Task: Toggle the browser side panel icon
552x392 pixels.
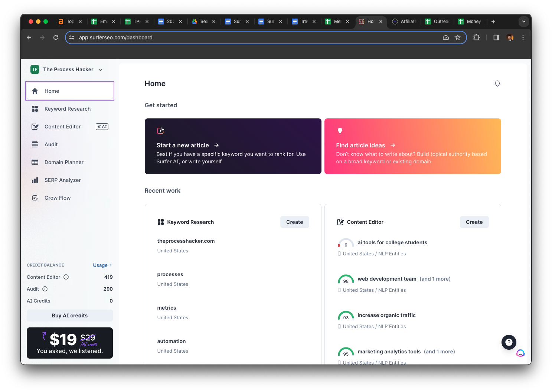Action: coord(496,37)
